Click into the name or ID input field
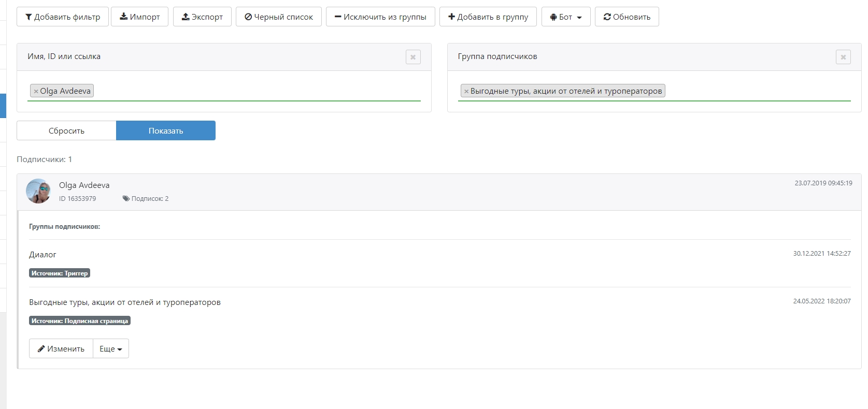This screenshot has height=409, width=868. click(x=257, y=91)
